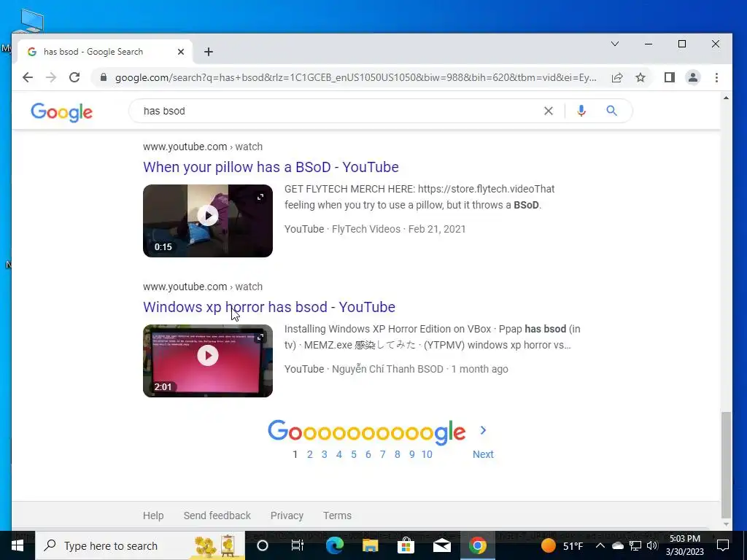Viewport: 747px width, 560px height.
Task: Go back using Chrome's back arrow
Action: (x=28, y=77)
